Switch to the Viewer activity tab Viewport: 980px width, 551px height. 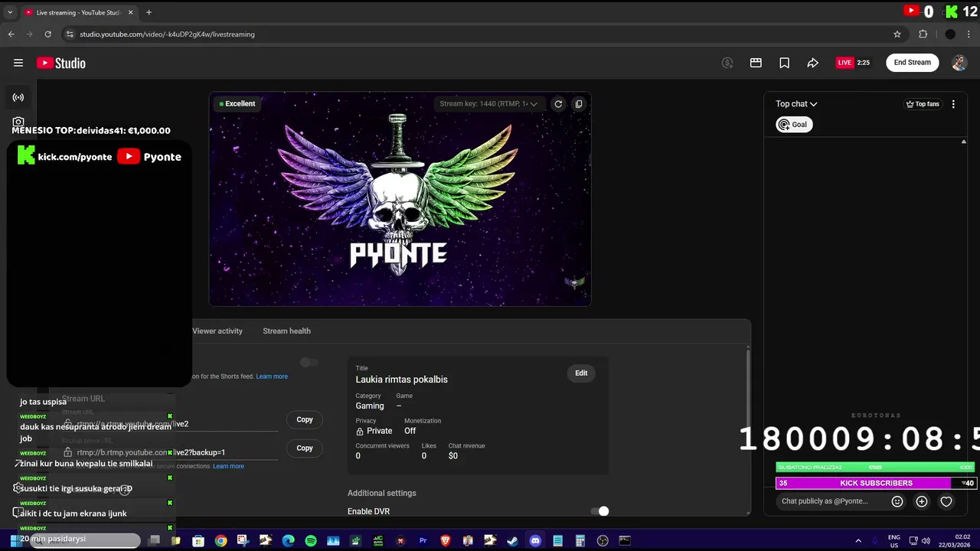[217, 331]
